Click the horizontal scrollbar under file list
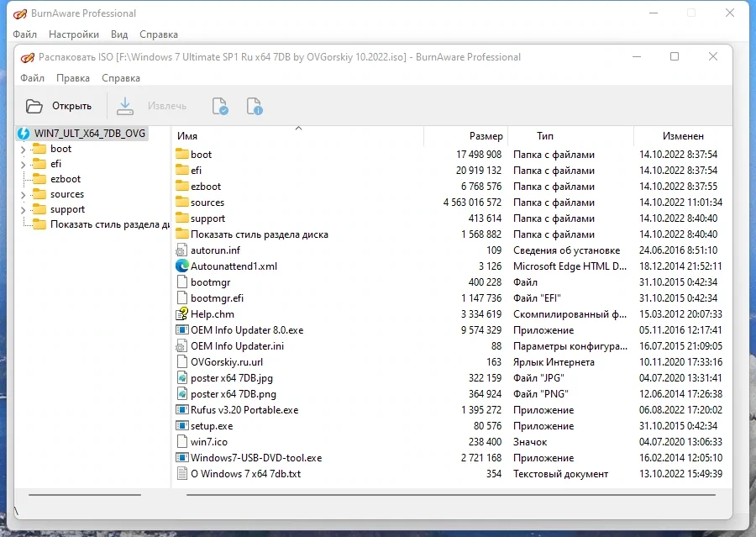Image resolution: width=756 pixels, height=537 pixels. pos(451,495)
